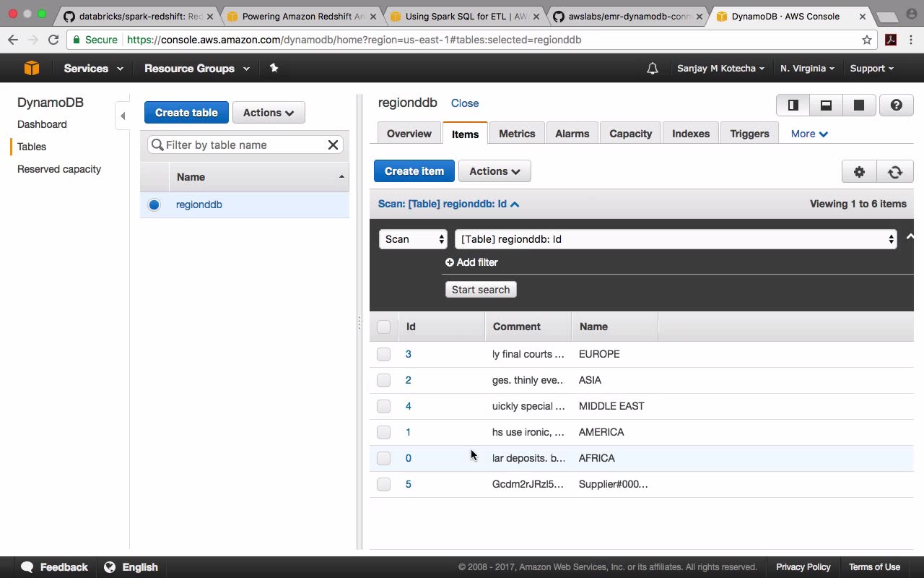The height and width of the screenshot is (578, 924).
Task: Open the N. Virginia region selector
Action: tap(807, 69)
